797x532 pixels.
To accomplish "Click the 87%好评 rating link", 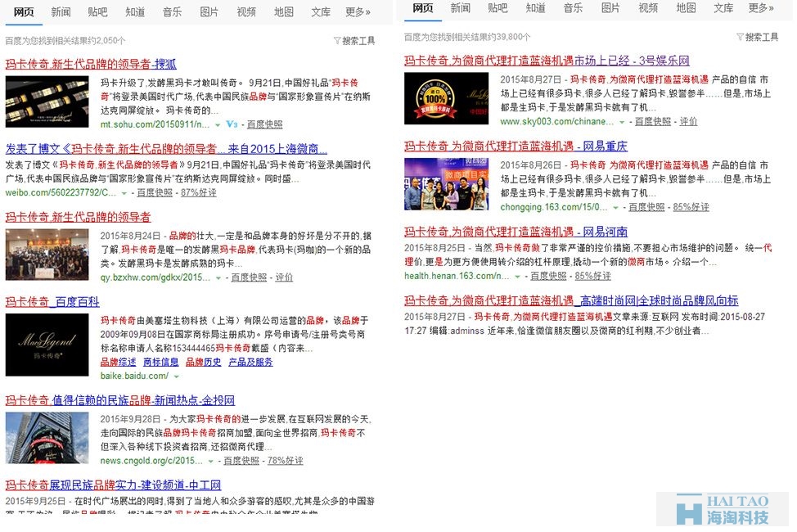I will tap(199, 193).
